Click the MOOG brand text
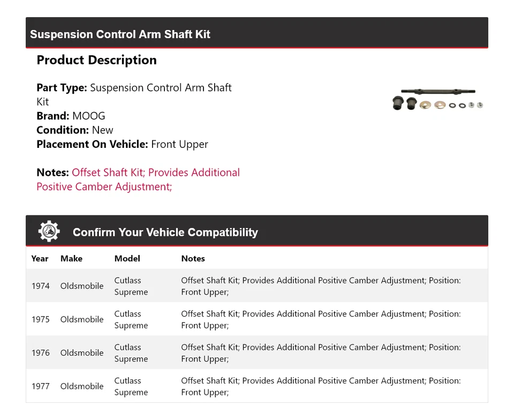This screenshot has height=420, width=514. point(89,116)
